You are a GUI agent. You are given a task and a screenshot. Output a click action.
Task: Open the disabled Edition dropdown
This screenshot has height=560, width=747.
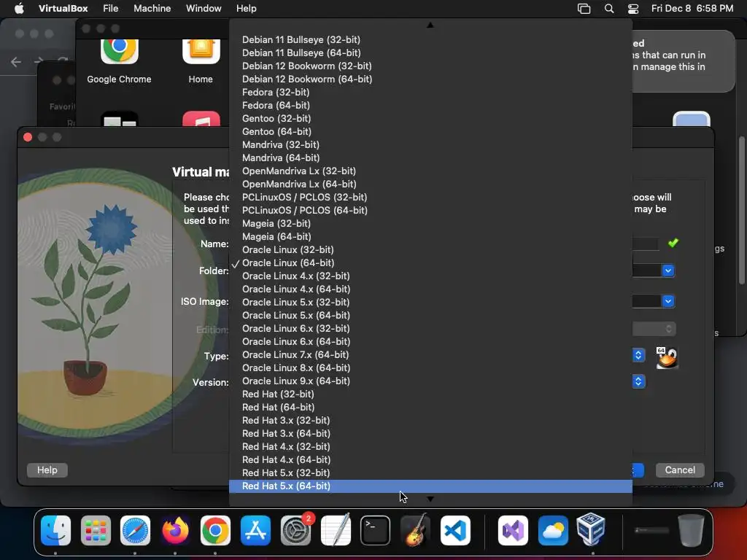pos(654,329)
